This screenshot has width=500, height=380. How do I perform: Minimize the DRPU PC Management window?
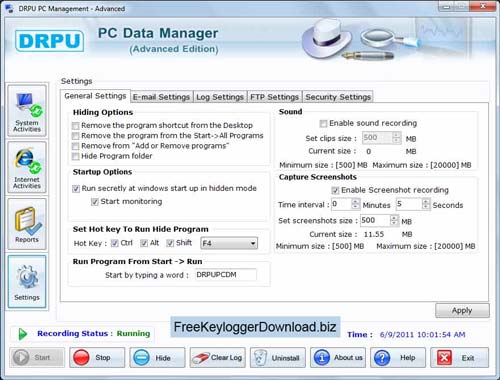click(447, 6)
